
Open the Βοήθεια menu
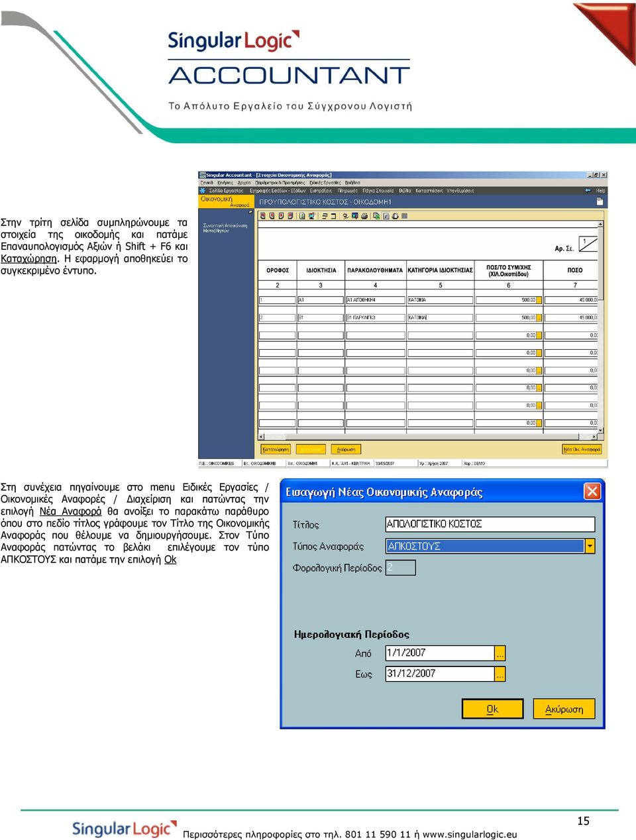click(352, 183)
